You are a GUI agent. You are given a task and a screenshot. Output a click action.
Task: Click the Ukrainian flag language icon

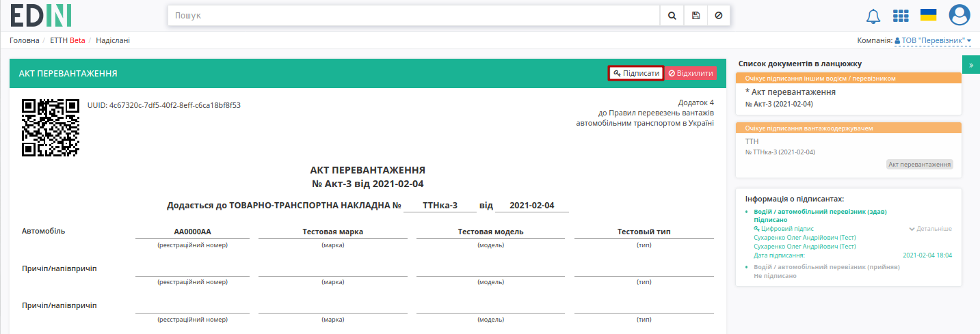click(x=928, y=15)
